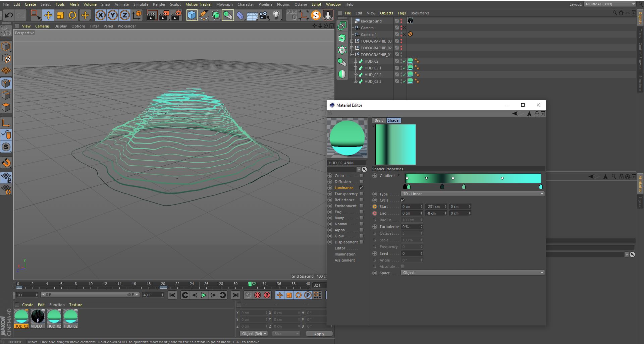Select the rightmost cyan gradient knot

[x=540, y=186]
